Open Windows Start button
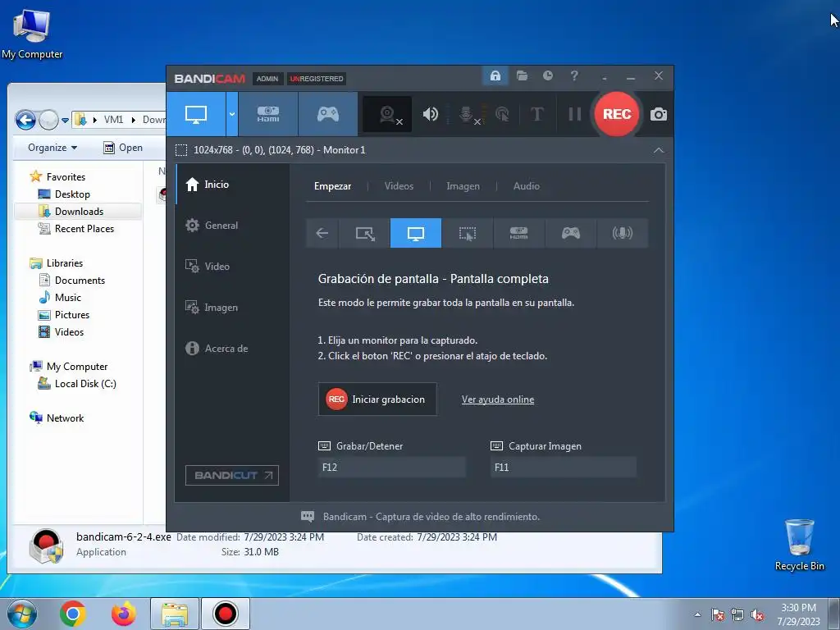Screen dimensions: 840x630 22,614
